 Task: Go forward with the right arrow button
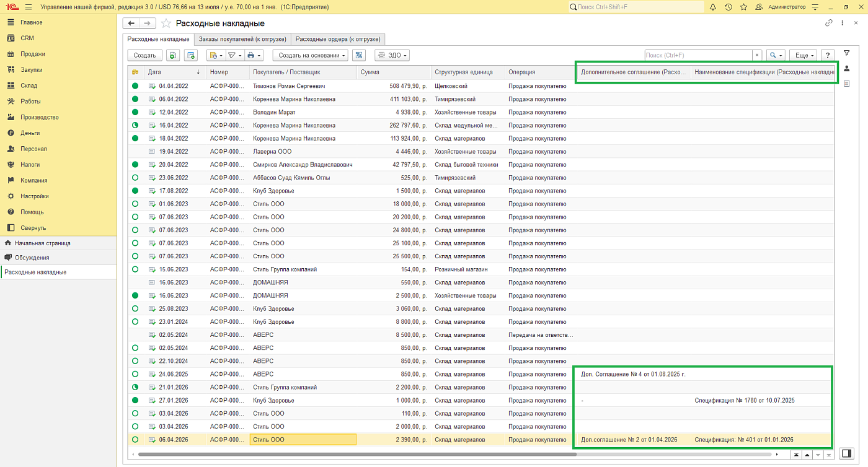click(147, 23)
